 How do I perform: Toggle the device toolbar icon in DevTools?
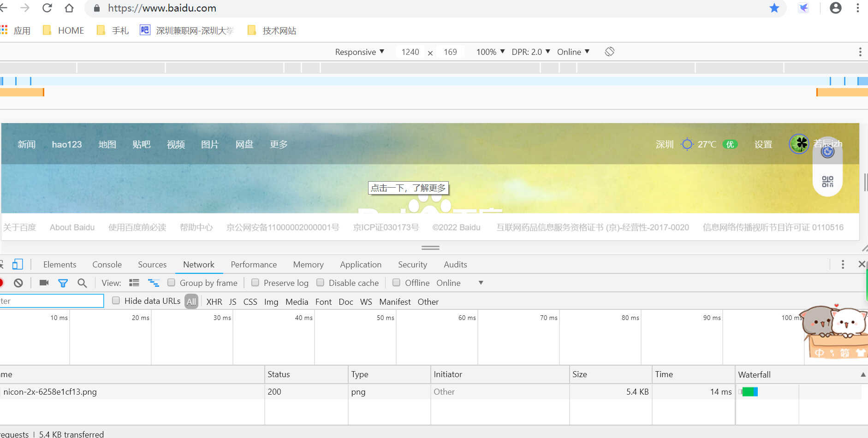pos(18,264)
